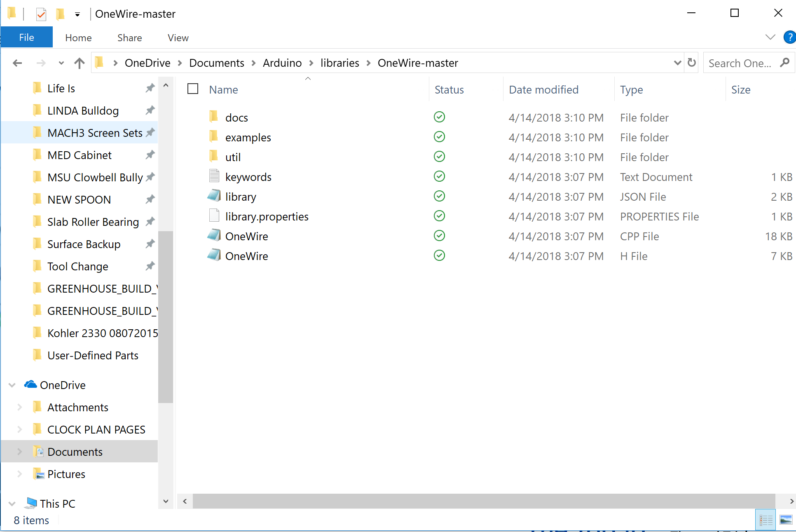Click the New Folder icon in Quick Access Toolbar
Image resolution: width=796 pixels, height=532 pixels.
point(60,14)
